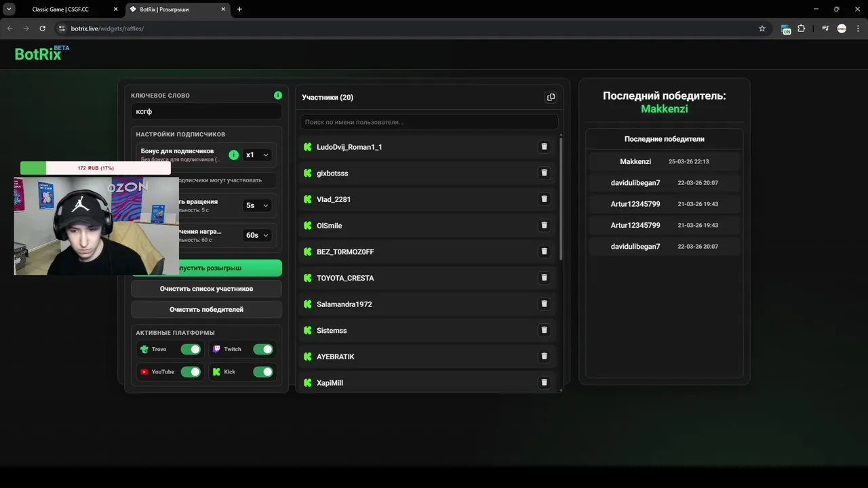The height and width of the screenshot is (488, 868).
Task: Click Makkenzi 25-03-26 22:13 winner row
Action: pos(665,161)
